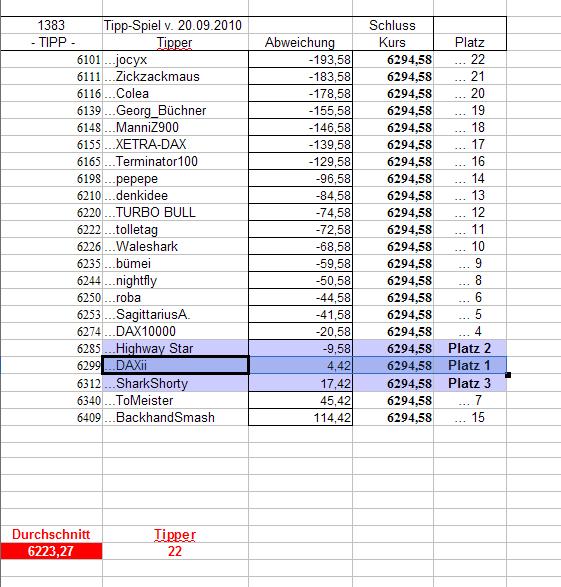
Task: Click the Waleshark tipper cell
Action: 175,246
